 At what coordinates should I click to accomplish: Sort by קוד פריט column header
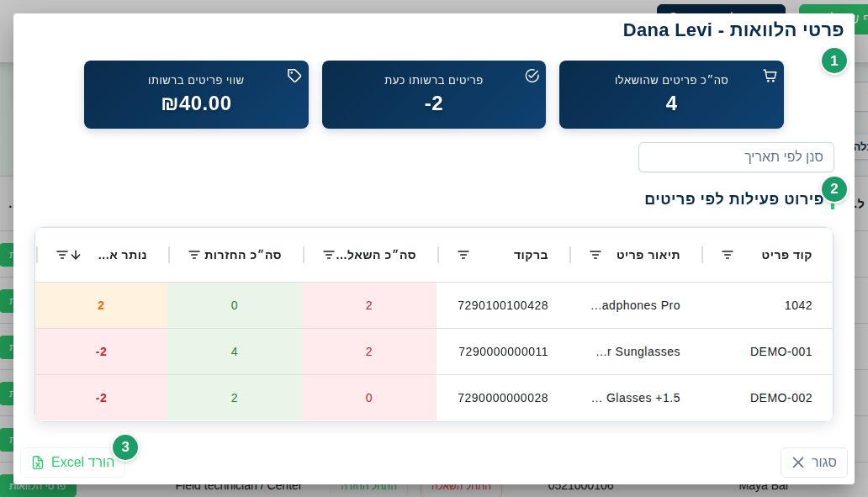tap(786, 255)
